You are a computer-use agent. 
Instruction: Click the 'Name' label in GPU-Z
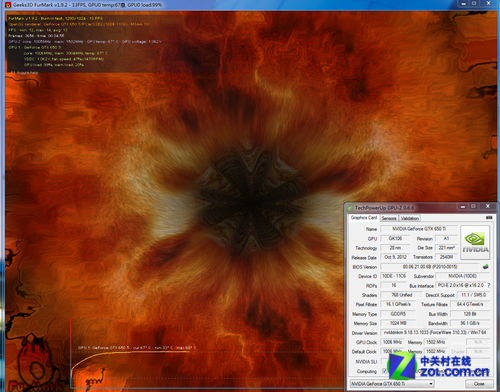[x=371, y=229]
